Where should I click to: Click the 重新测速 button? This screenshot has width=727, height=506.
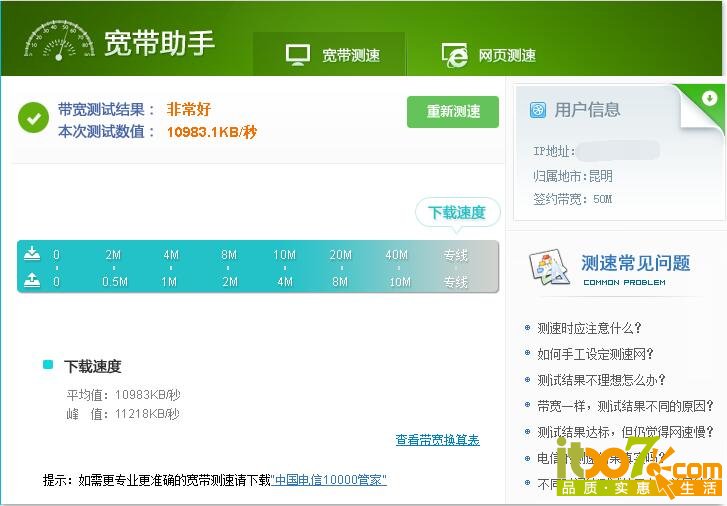click(x=453, y=112)
